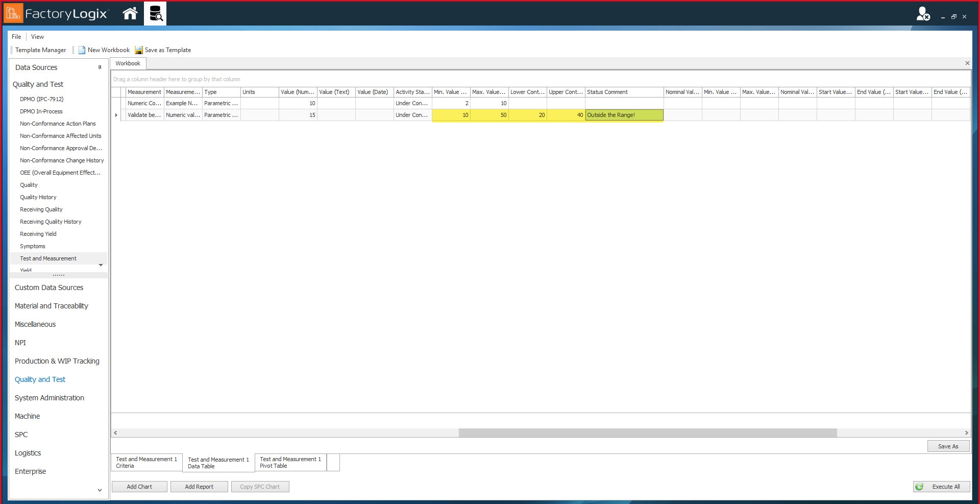The image size is (980, 504).
Task: Select the database search (Data Analysis) icon
Action: pyautogui.click(x=155, y=14)
